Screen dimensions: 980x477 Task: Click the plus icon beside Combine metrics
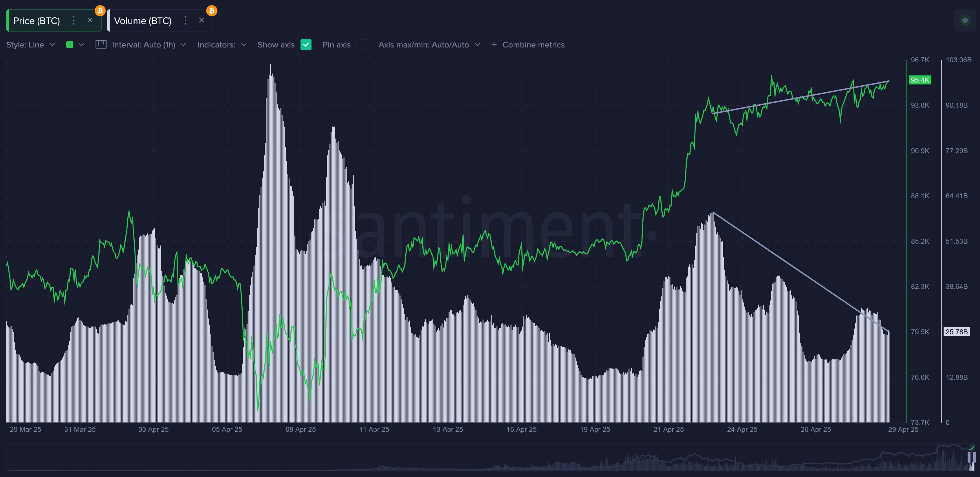(x=494, y=45)
